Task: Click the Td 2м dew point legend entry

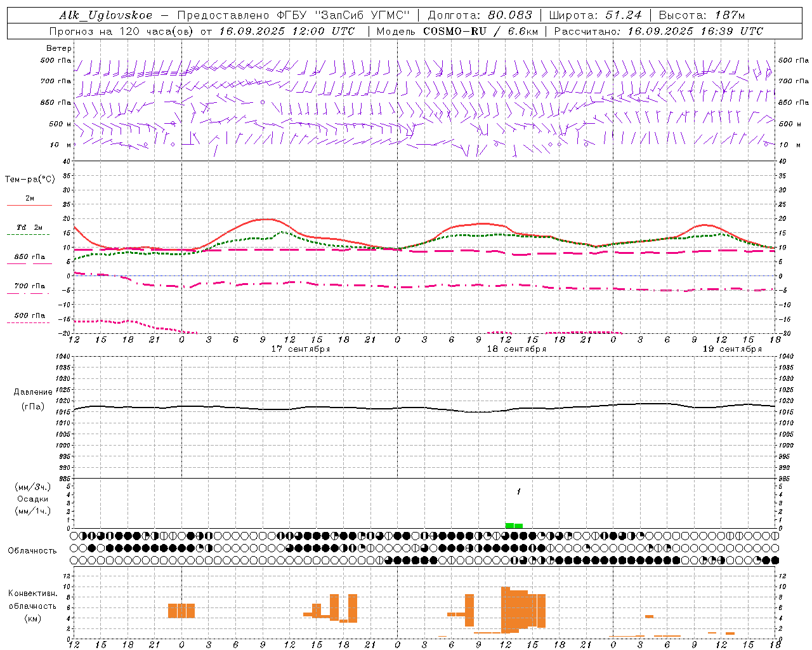Action: pyautogui.click(x=29, y=227)
